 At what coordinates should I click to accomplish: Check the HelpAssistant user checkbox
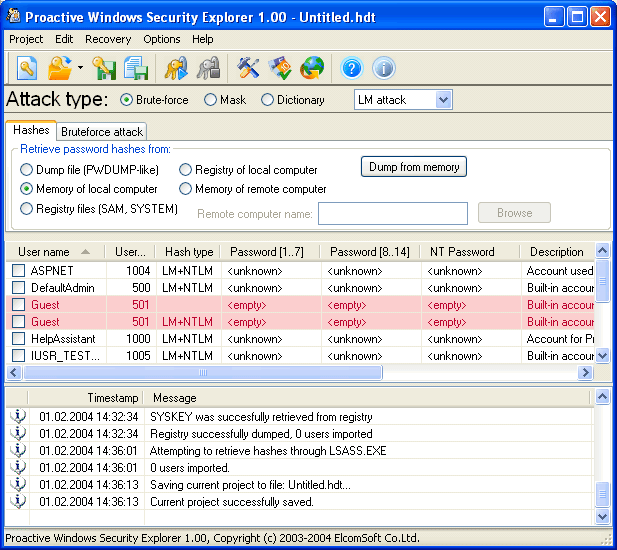tap(18, 339)
